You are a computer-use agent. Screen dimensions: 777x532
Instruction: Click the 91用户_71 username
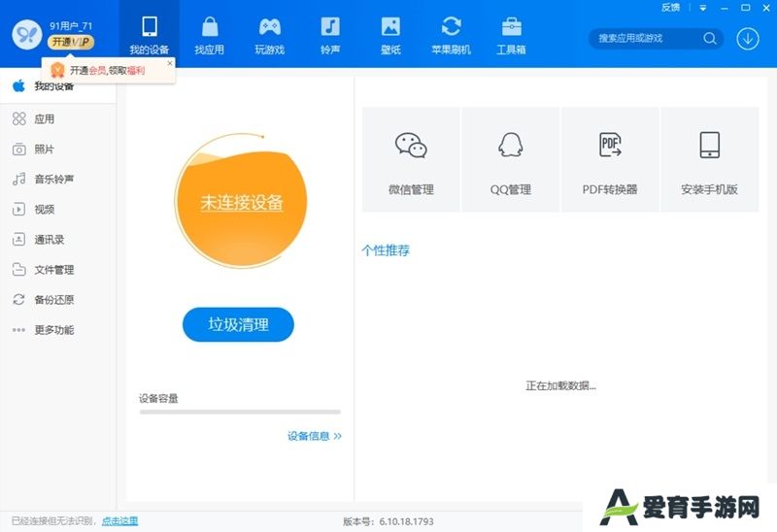(x=71, y=26)
